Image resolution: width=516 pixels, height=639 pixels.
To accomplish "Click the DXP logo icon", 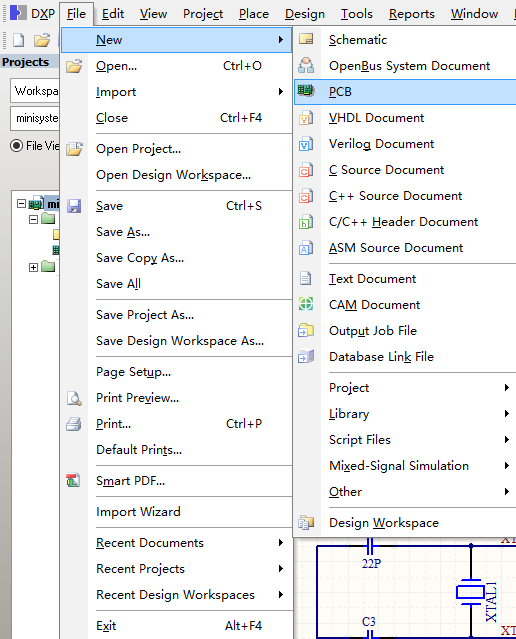I will click(x=18, y=13).
